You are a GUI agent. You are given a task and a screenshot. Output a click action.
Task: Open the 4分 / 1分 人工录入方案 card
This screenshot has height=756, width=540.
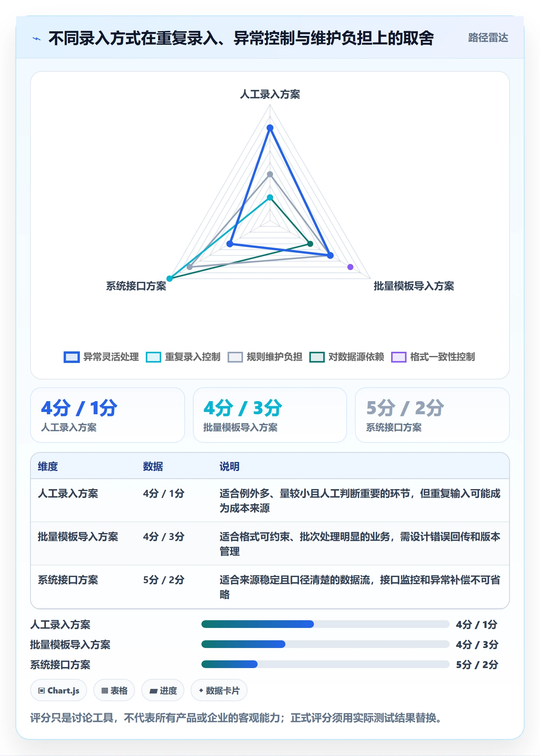pyautogui.click(x=108, y=415)
